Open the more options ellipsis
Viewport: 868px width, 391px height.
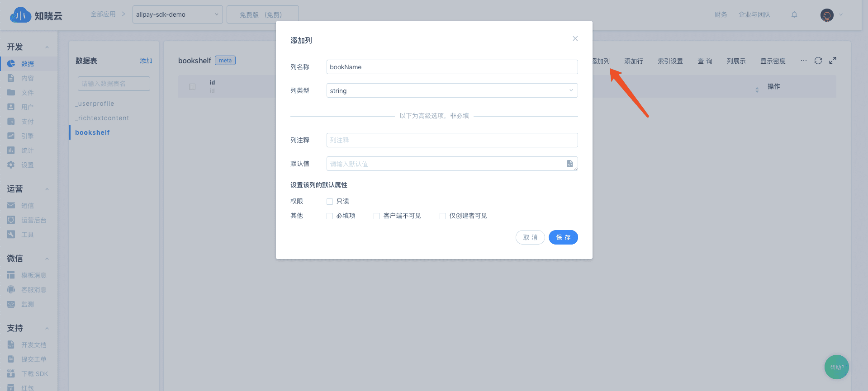point(803,61)
